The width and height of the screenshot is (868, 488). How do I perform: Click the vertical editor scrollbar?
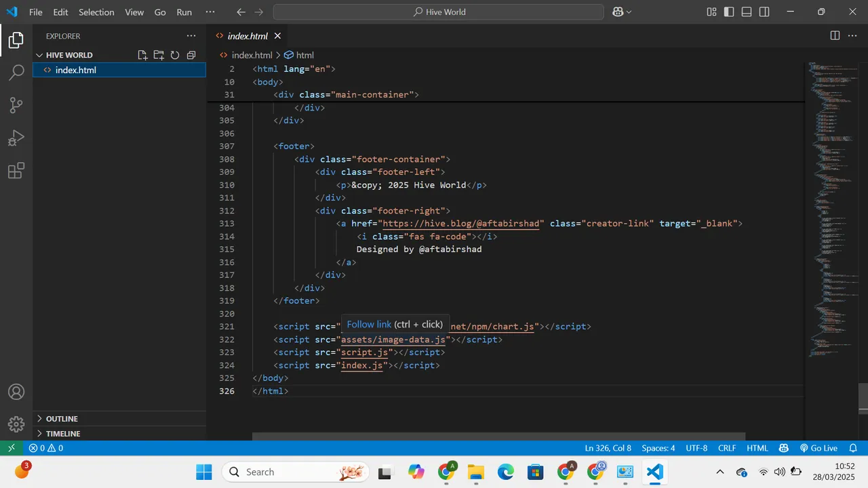tap(863, 398)
